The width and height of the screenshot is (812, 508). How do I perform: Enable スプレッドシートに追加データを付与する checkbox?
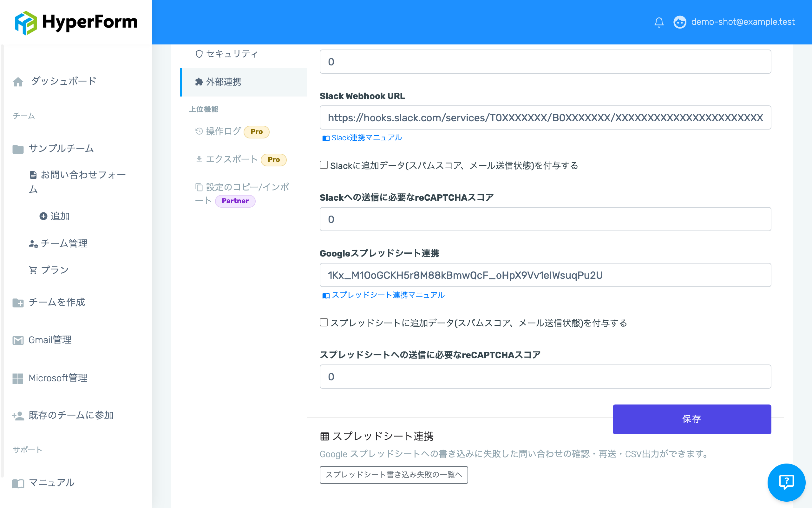pos(324,322)
